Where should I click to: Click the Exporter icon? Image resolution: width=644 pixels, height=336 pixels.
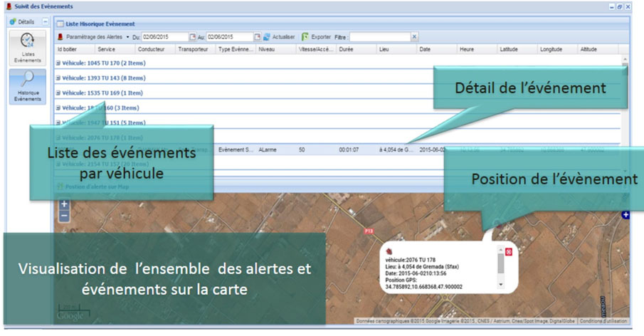pos(305,36)
